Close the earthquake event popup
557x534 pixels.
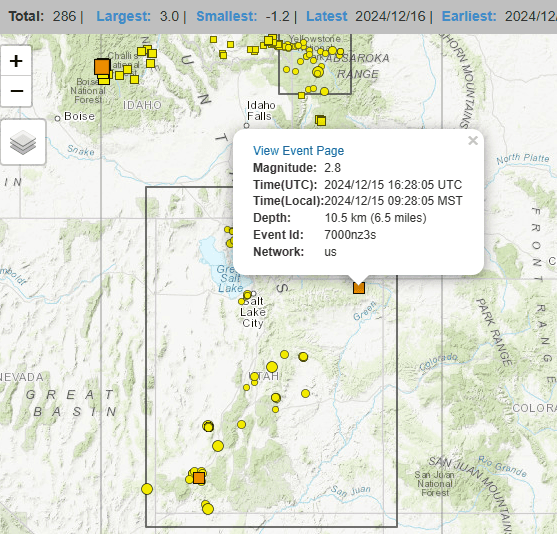pos(473,141)
